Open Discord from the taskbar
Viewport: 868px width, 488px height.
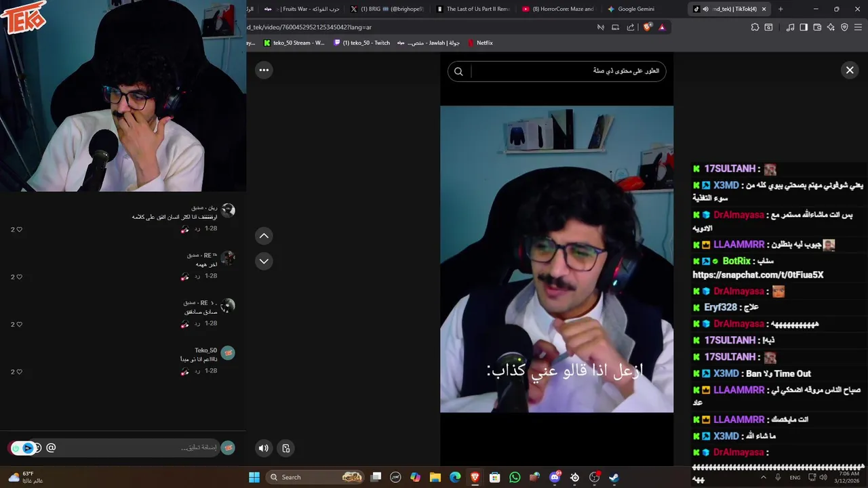(555, 477)
